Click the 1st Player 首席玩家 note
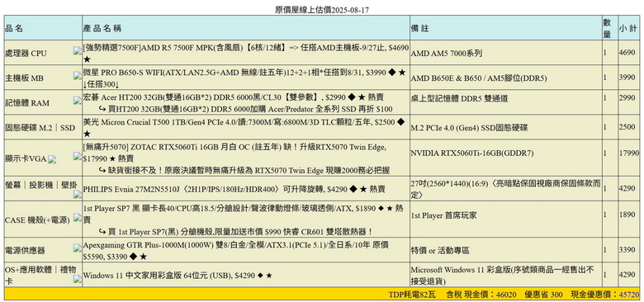 (x=444, y=215)
